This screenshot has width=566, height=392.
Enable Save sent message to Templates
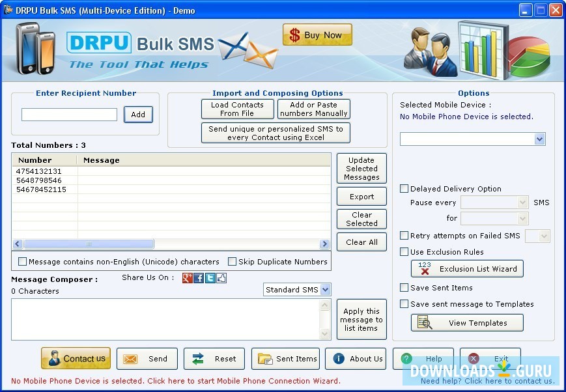pos(404,303)
